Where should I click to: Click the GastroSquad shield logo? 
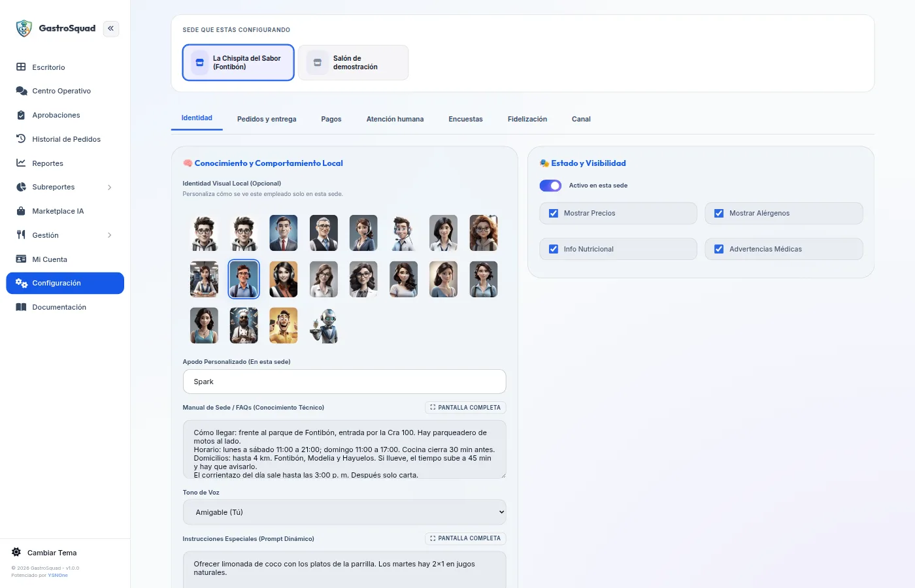pos(24,28)
